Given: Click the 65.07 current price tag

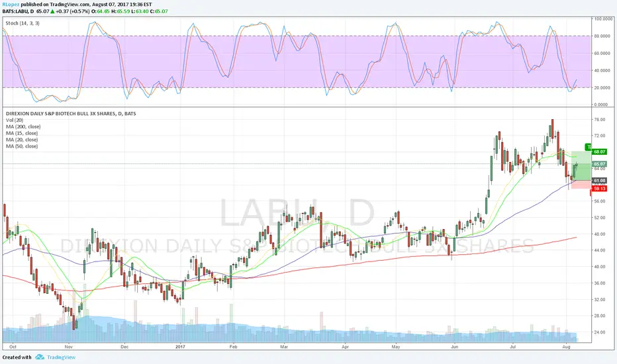Looking at the screenshot, I should click(599, 164).
